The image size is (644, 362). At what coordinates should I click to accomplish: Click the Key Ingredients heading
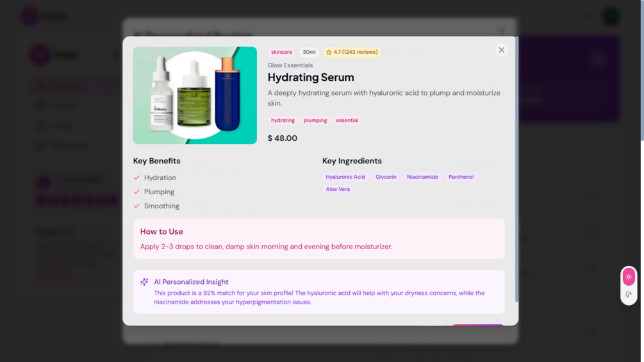point(352,161)
